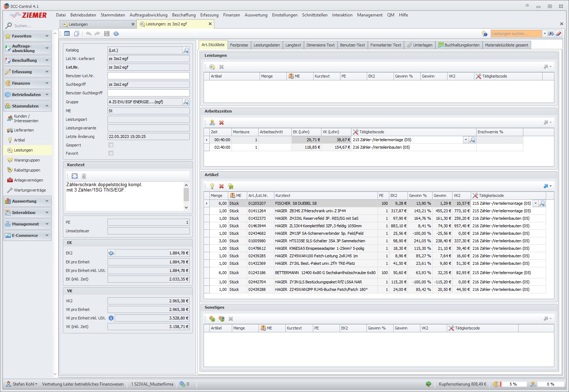Viewport: 569px width, 392px height.
Task: Close the 'Leistungen: zs 3zs2 egf' tab
Action: pos(210,24)
